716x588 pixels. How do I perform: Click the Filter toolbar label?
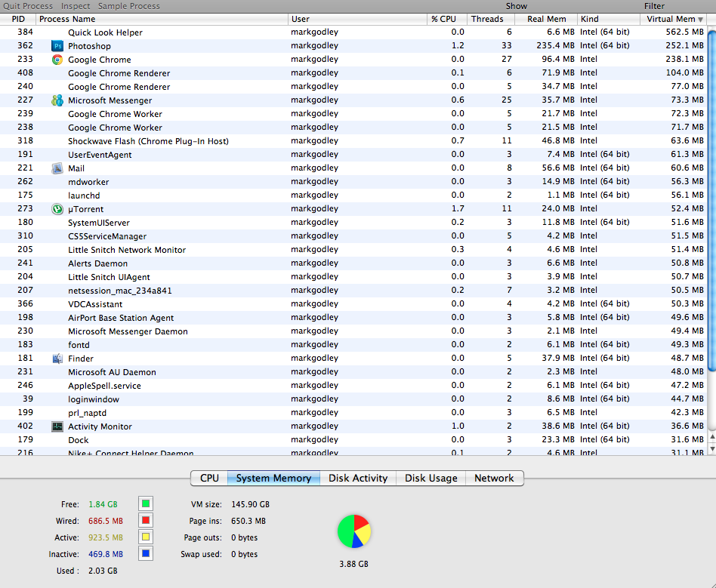[654, 6]
